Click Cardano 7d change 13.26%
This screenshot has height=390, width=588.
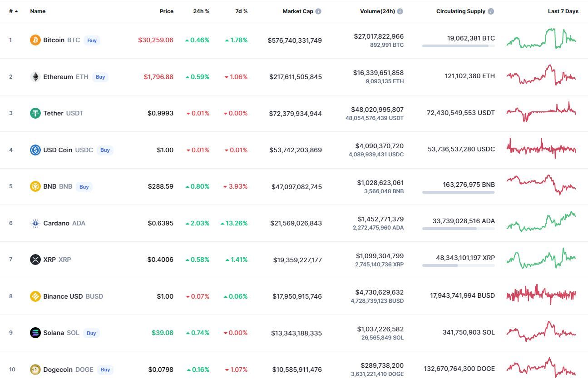click(x=234, y=223)
